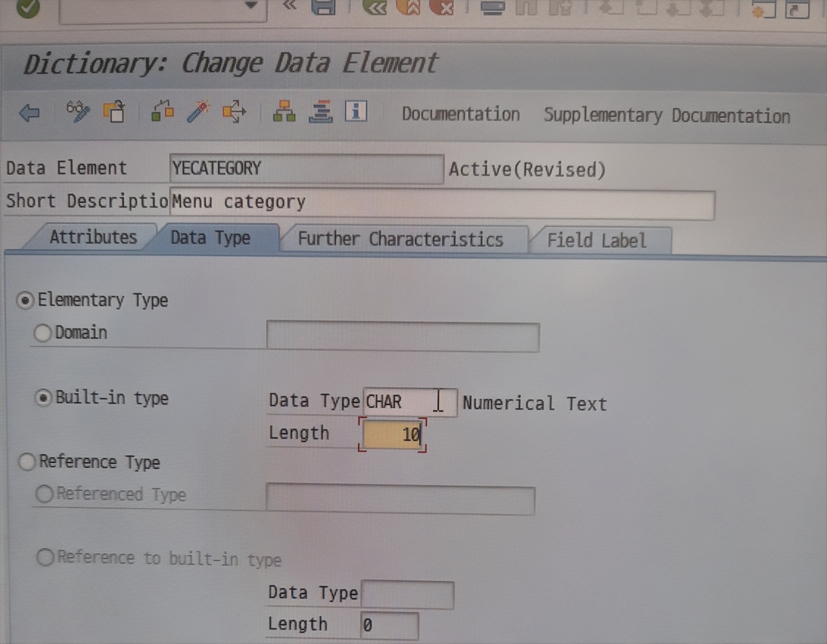The height and width of the screenshot is (644, 827).
Task: Click the green Back icon in the standard toolbar
Action: (375, 7)
